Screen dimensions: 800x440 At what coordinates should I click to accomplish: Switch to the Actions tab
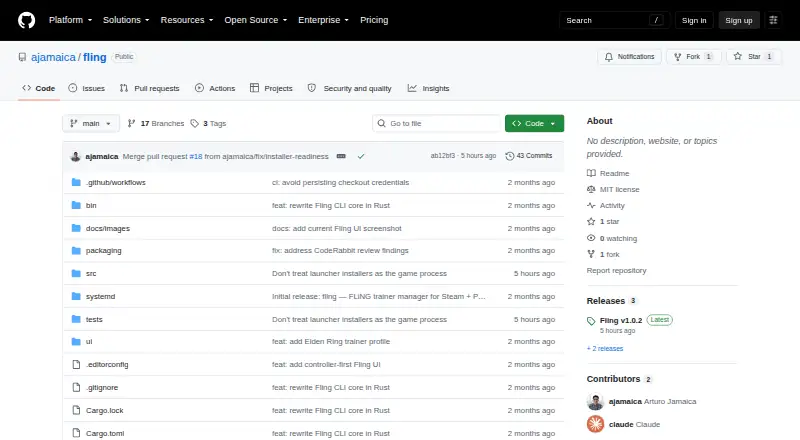click(215, 88)
